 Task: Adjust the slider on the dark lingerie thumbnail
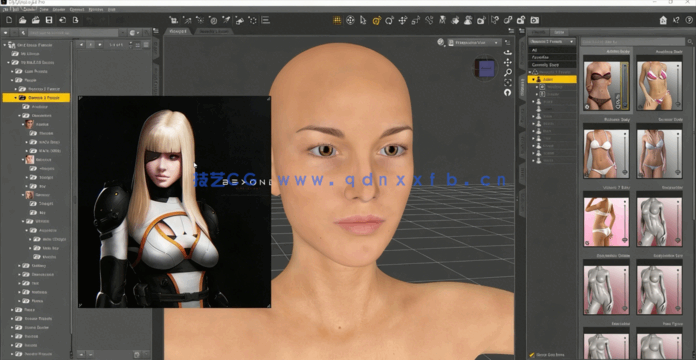tap(625, 85)
